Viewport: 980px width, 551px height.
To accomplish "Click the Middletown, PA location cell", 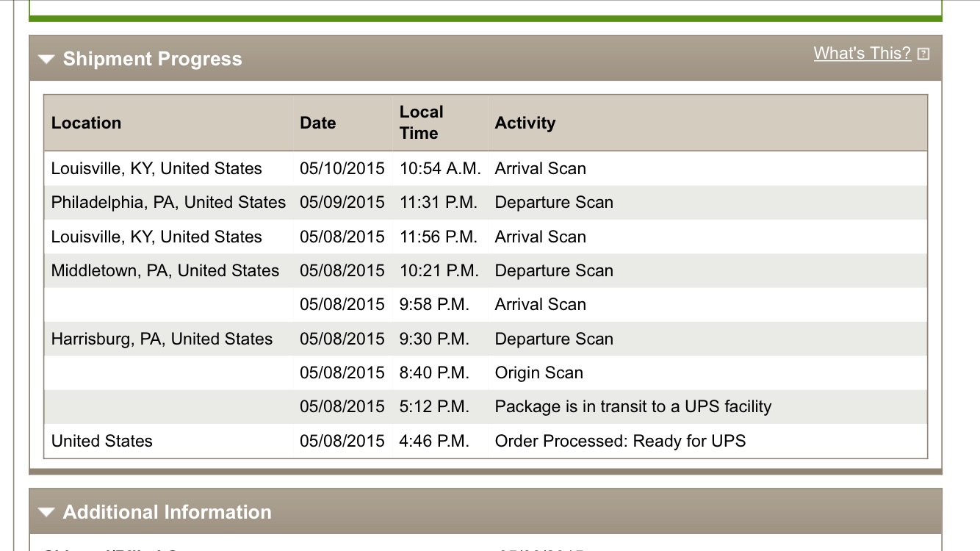I will pyautogui.click(x=165, y=271).
